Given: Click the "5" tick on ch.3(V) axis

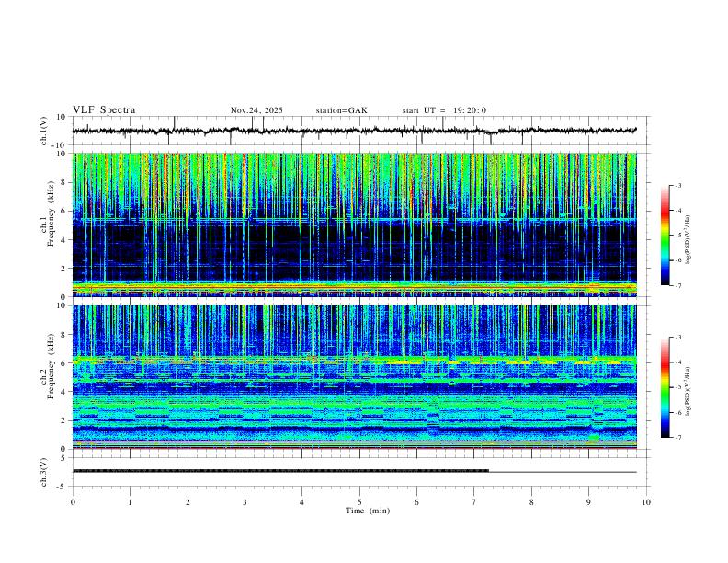Looking at the screenshot, I should pos(64,457).
